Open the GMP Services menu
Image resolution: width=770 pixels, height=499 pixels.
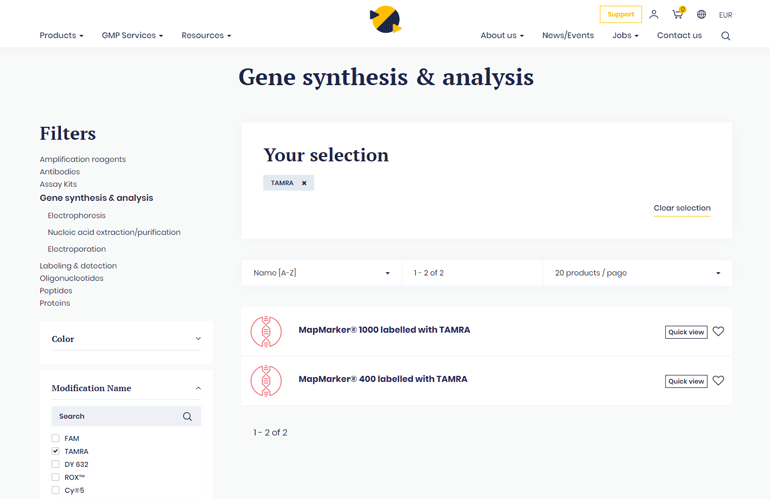coord(132,36)
